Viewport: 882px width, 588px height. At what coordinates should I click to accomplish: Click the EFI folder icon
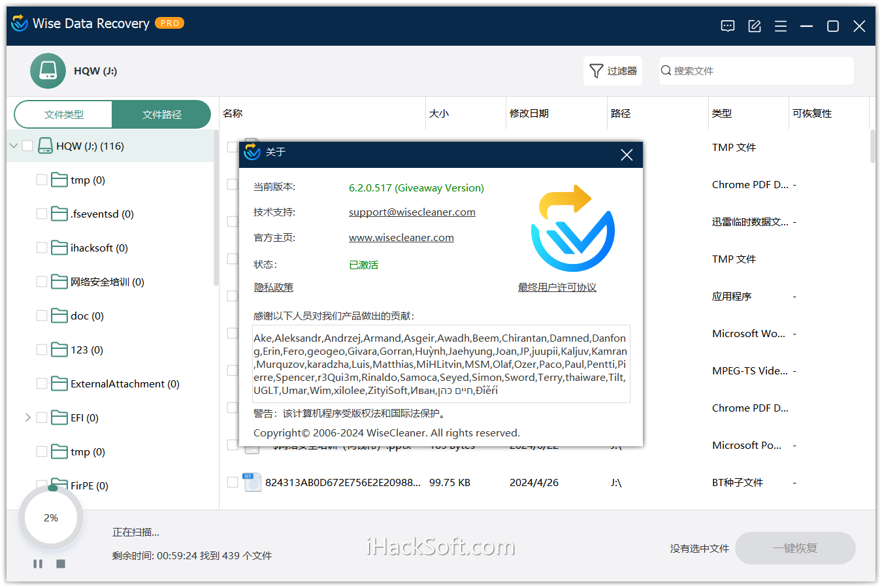pos(59,417)
